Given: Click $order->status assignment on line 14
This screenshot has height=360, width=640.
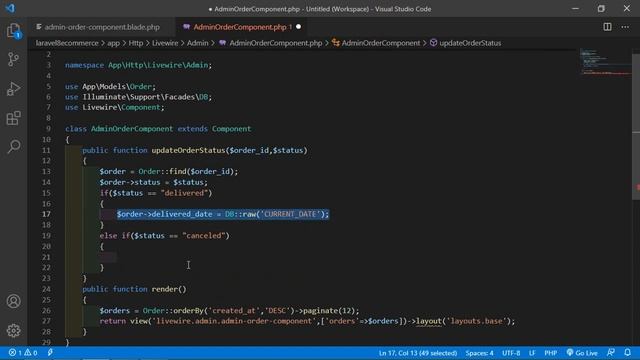Looking at the screenshot, I should tap(153, 182).
